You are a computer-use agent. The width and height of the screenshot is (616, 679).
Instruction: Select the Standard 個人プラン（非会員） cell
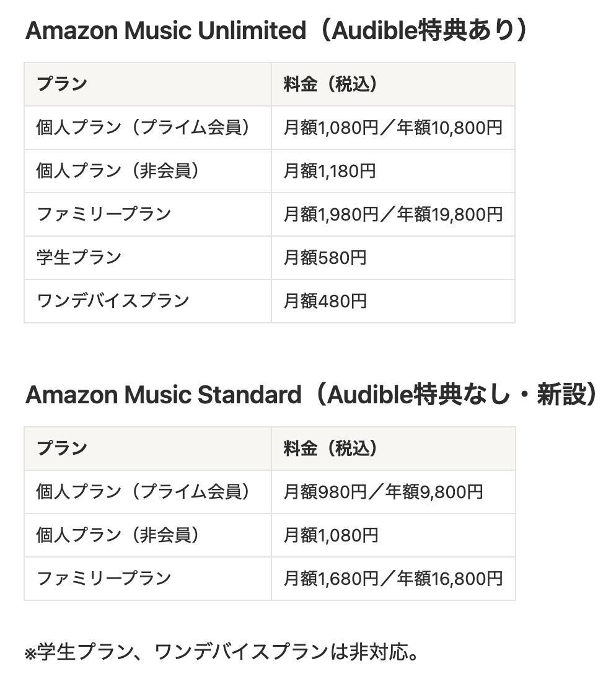click(x=118, y=535)
